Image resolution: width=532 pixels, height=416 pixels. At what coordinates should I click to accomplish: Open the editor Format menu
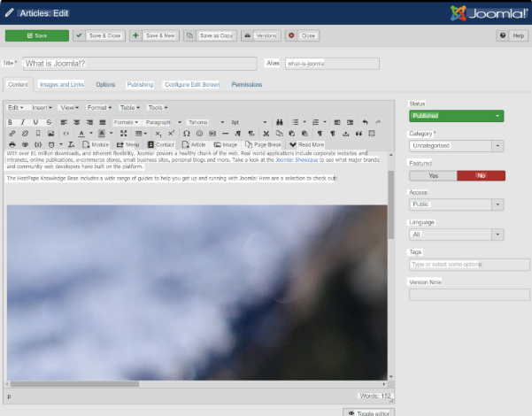pyautogui.click(x=99, y=108)
